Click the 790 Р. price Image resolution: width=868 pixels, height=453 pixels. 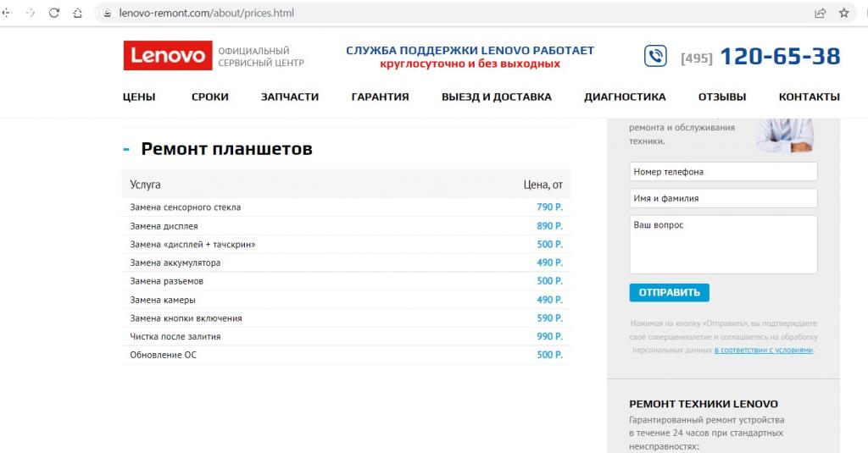(549, 207)
